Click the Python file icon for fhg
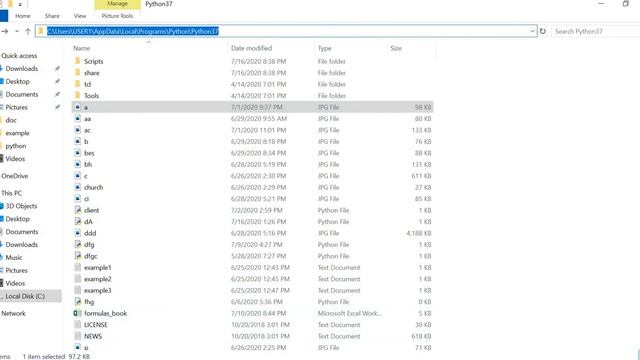640x360 pixels. coord(78,302)
